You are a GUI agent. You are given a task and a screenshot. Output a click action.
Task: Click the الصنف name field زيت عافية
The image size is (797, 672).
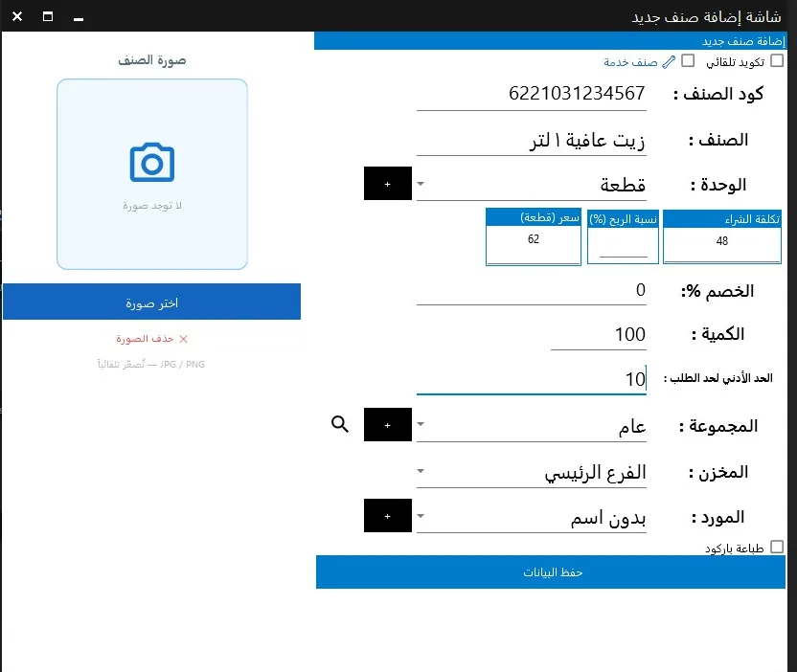tap(531, 140)
